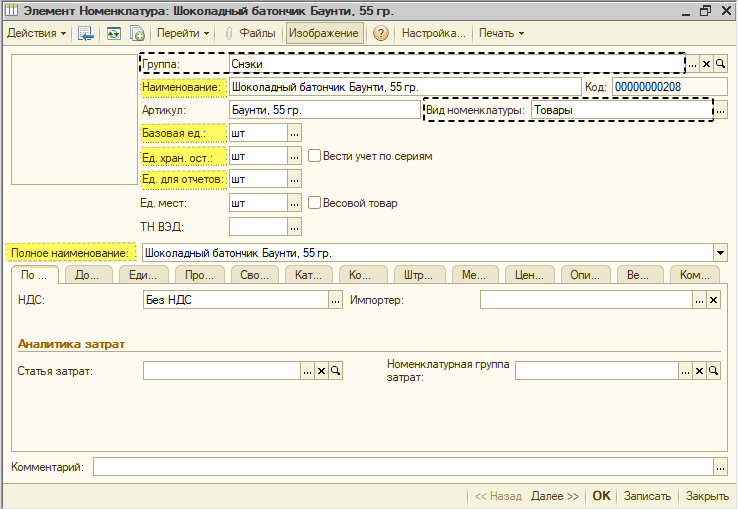Click the green refresh toolbar icon
The height and width of the screenshot is (509, 738).
click(113, 33)
